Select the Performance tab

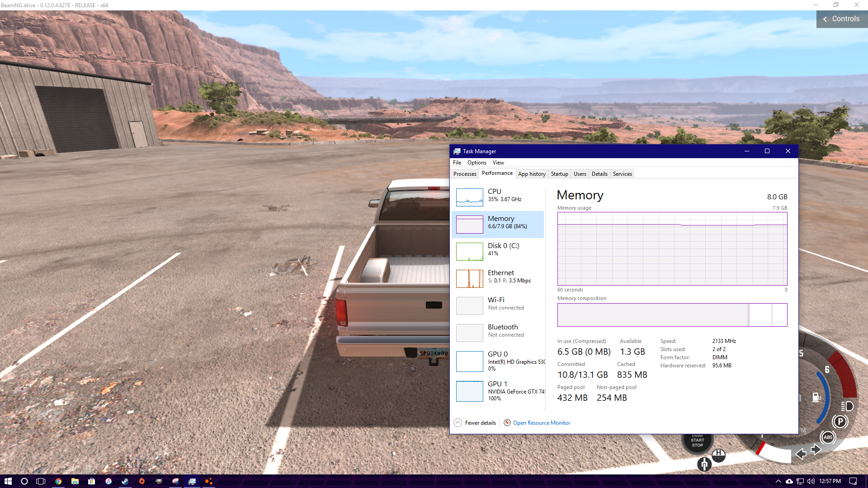click(x=497, y=173)
